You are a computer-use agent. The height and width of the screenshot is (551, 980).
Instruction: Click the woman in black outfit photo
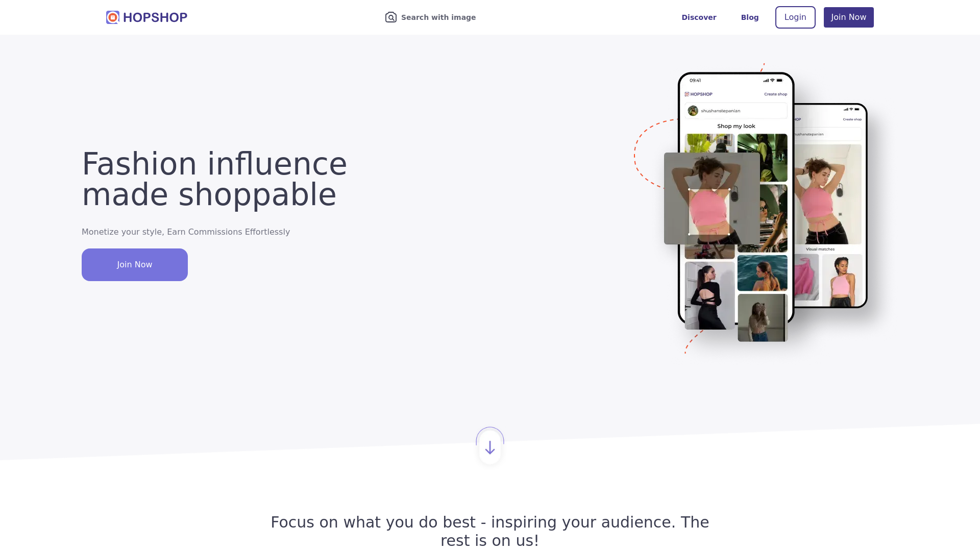click(x=709, y=295)
